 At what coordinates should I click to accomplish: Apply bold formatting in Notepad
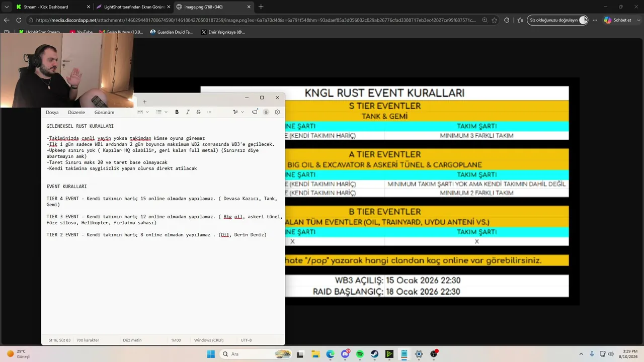177,112
